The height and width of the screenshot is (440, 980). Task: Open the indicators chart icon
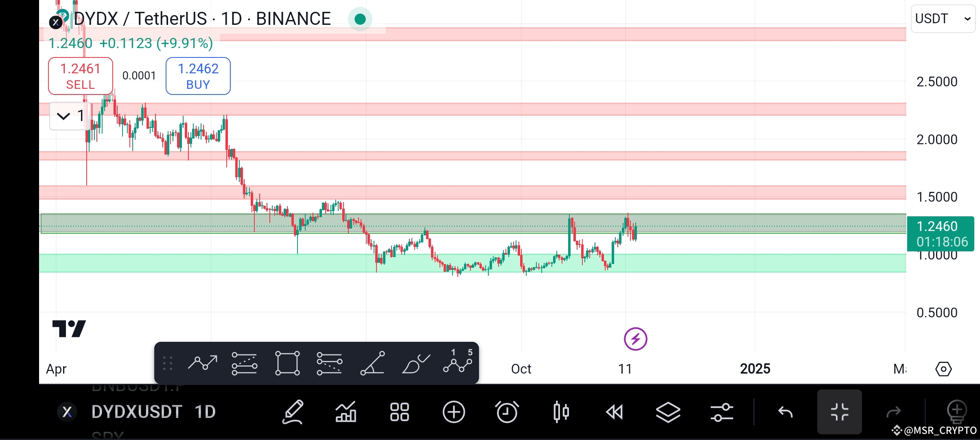(x=346, y=412)
